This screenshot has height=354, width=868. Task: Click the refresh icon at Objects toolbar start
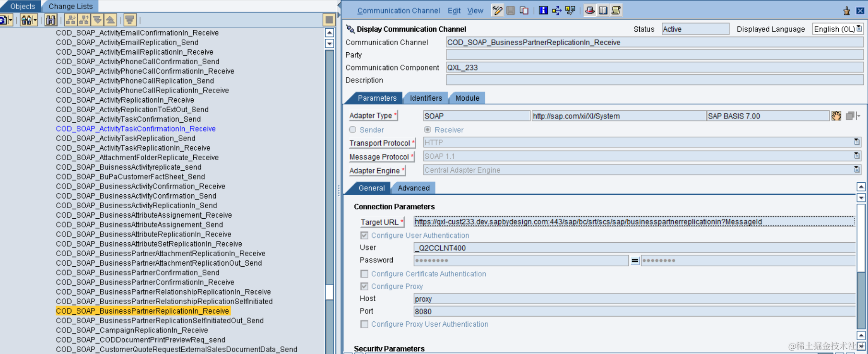(x=3, y=20)
